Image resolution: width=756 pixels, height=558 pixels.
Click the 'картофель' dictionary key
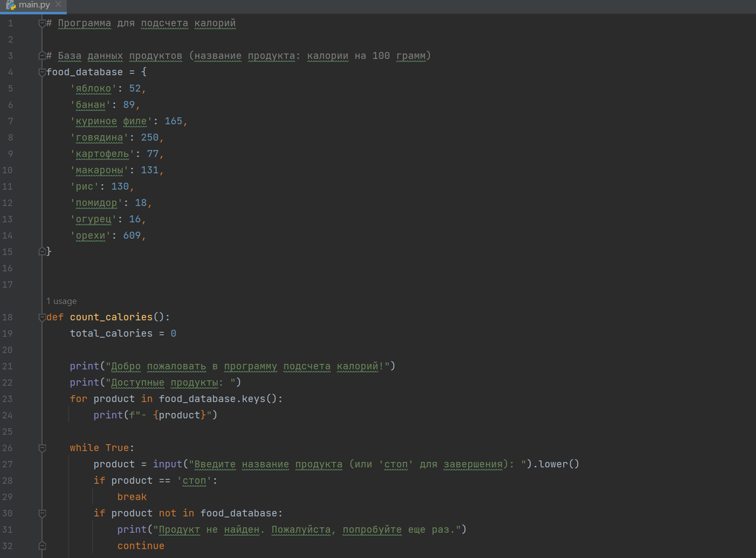point(103,154)
